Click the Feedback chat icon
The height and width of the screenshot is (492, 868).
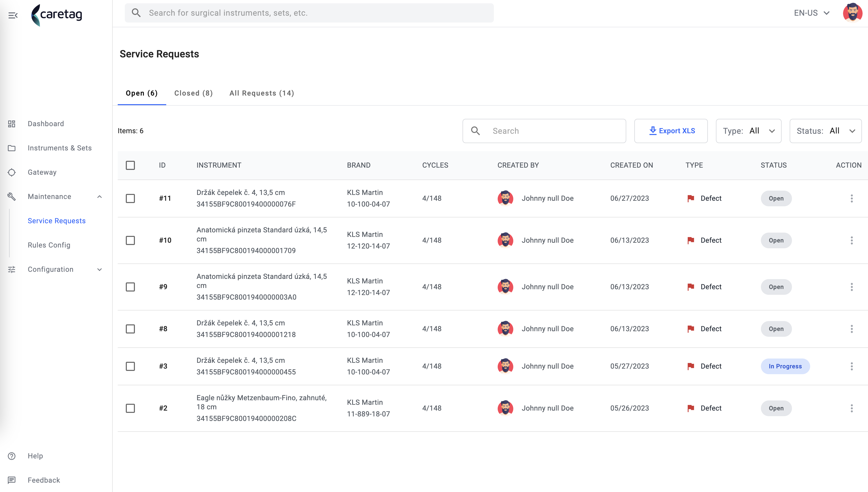[12, 480]
